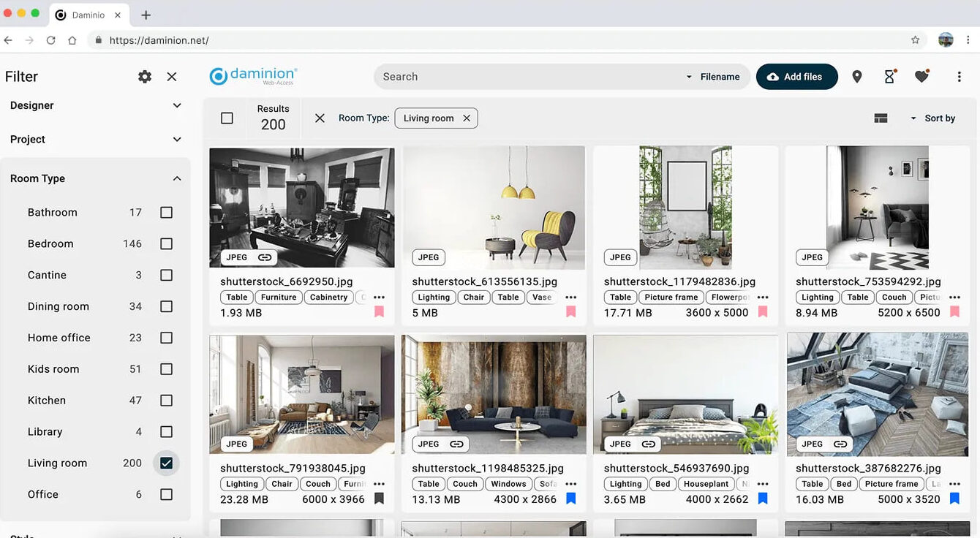Uncheck the Living room filter checkbox
Viewport: 980px width, 538px height.
(166, 463)
